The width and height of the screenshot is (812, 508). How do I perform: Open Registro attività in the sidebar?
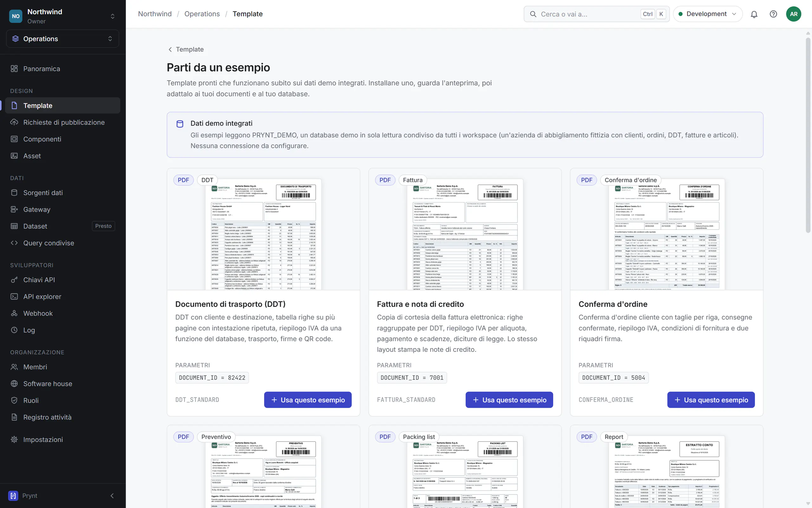click(x=63, y=417)
